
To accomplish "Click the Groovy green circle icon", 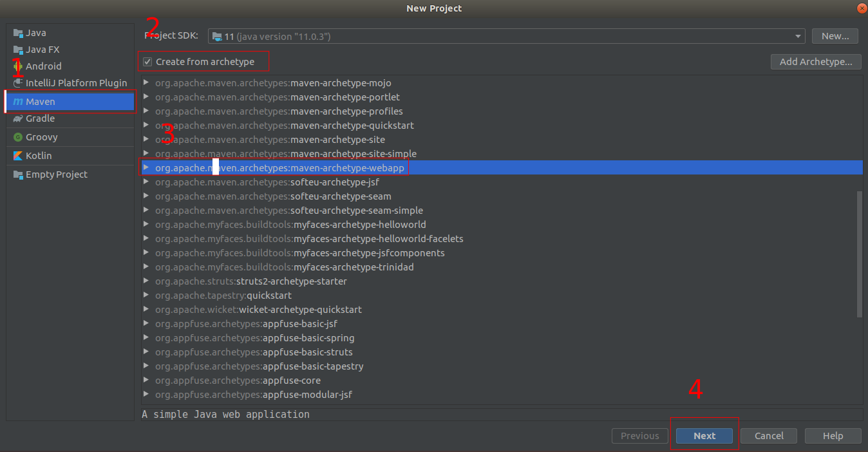I will 18,137.
